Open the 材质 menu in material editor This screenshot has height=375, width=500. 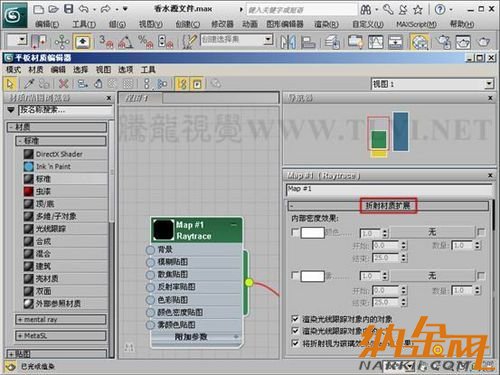click(x=36, y=70)
